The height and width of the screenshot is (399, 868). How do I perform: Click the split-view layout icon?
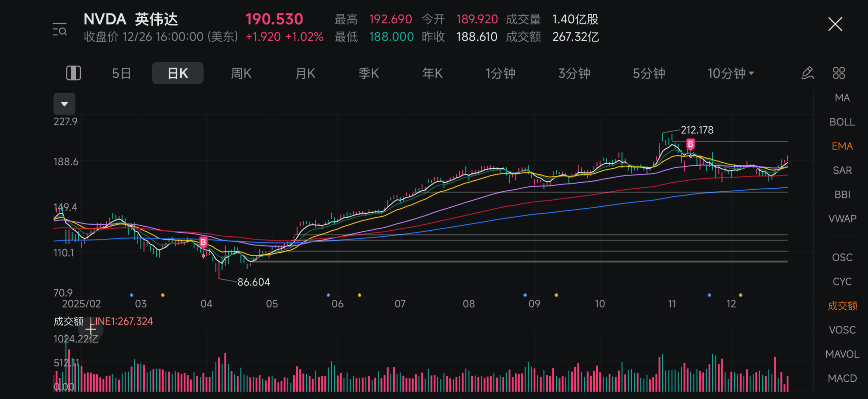pyautogui.click(x=73, y=73)
